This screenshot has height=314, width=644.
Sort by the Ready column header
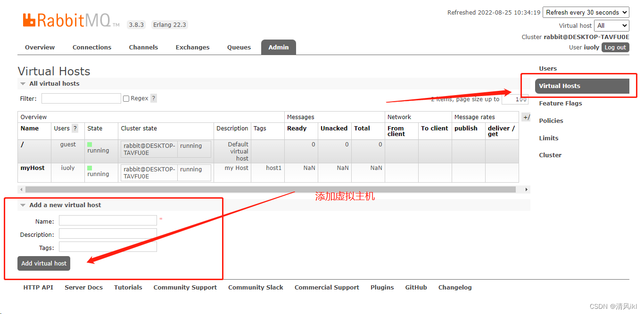click(297, 129)
